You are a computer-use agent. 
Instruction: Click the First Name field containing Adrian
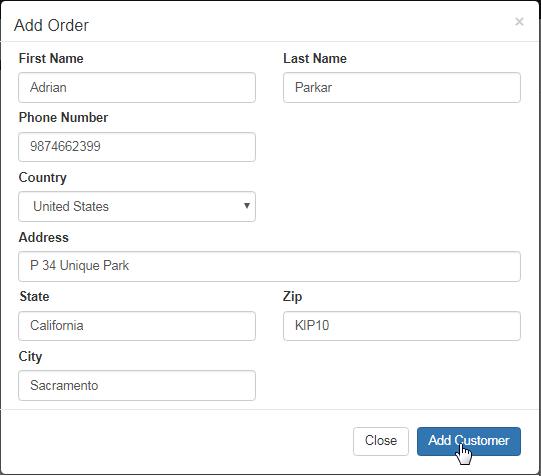(137, 87)
